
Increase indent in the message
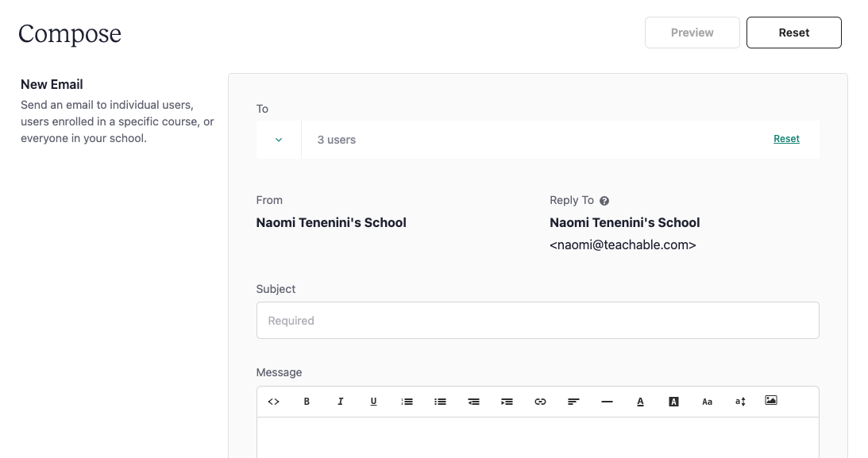click(x=507, y=402)
